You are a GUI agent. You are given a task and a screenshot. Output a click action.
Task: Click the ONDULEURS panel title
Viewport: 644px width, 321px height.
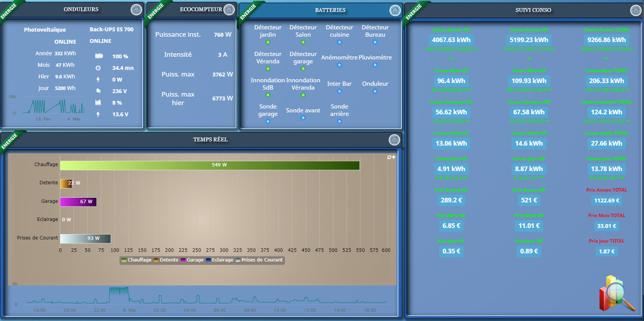coord(81,9)
